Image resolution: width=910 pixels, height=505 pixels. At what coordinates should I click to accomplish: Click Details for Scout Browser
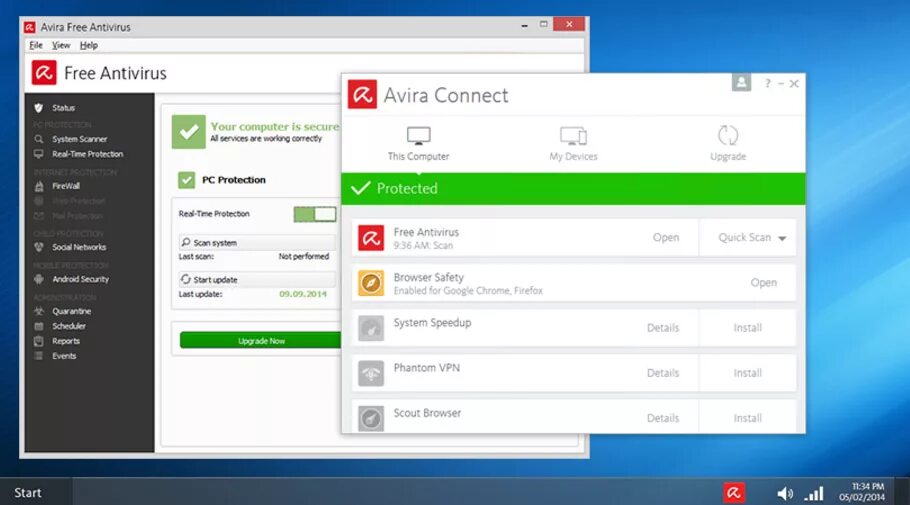(663, 419)
